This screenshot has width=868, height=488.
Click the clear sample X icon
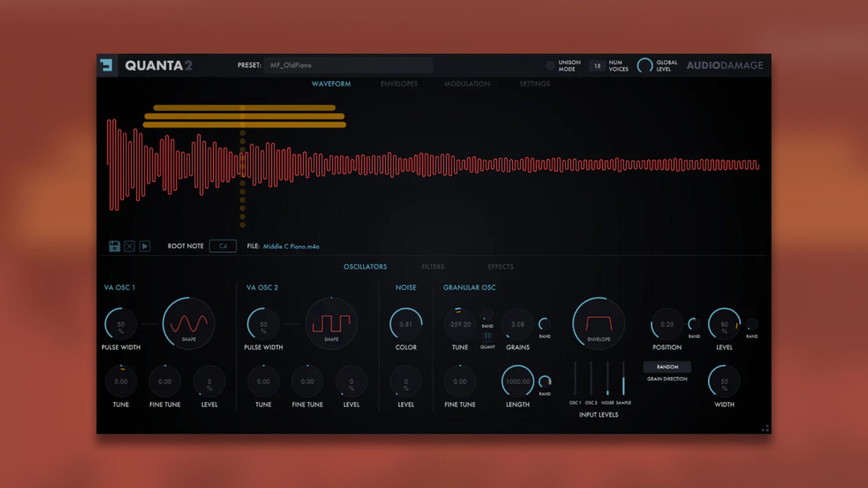pos(129,246)
